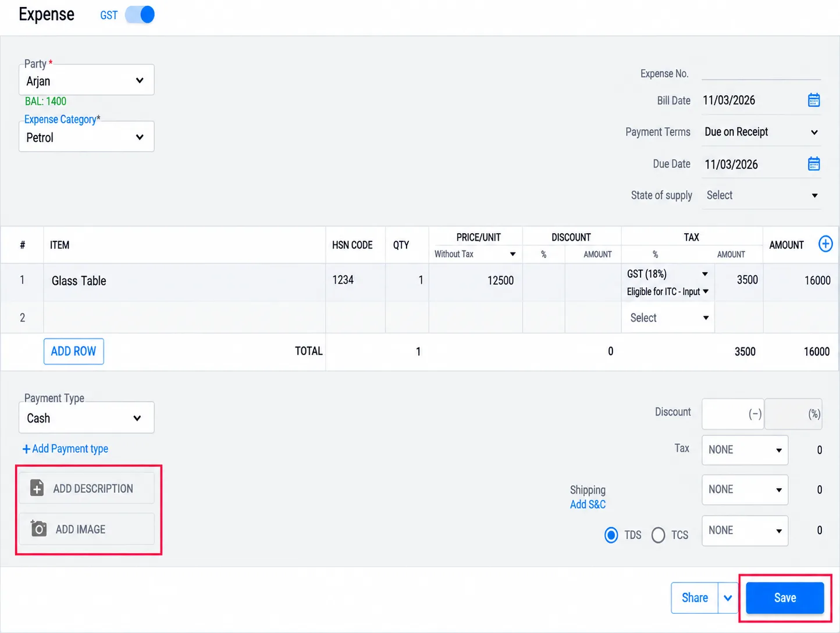Image resolution: width=840 pixels, height=633 pixels.
Task: Expand the Share options arrow
Action: (728, 598)
